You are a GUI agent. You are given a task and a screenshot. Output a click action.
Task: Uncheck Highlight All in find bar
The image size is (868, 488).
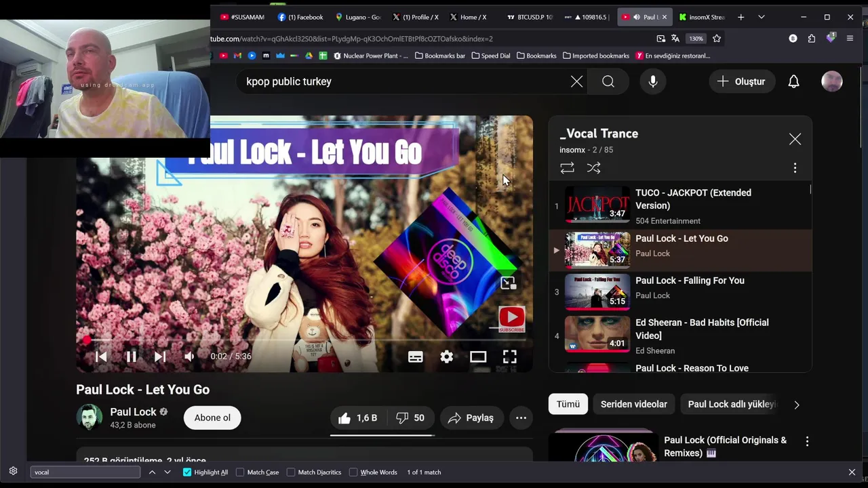(x=187, y=472)
